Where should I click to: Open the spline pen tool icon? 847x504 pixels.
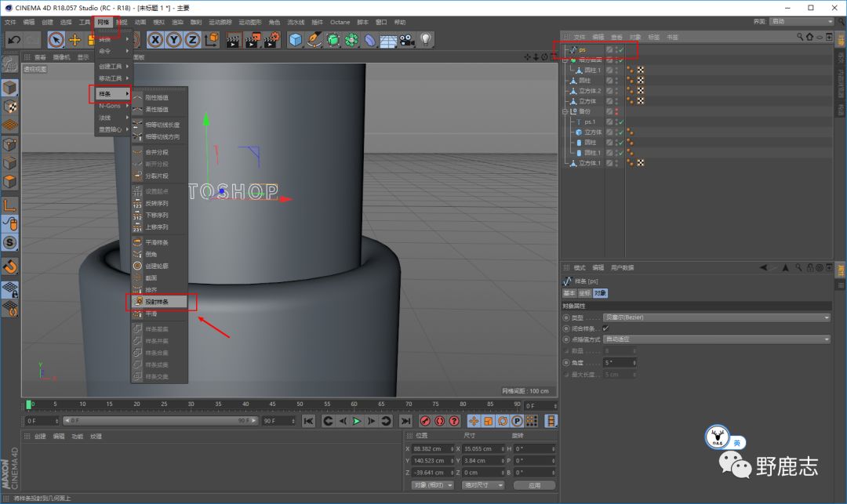[x=314, y=39]
